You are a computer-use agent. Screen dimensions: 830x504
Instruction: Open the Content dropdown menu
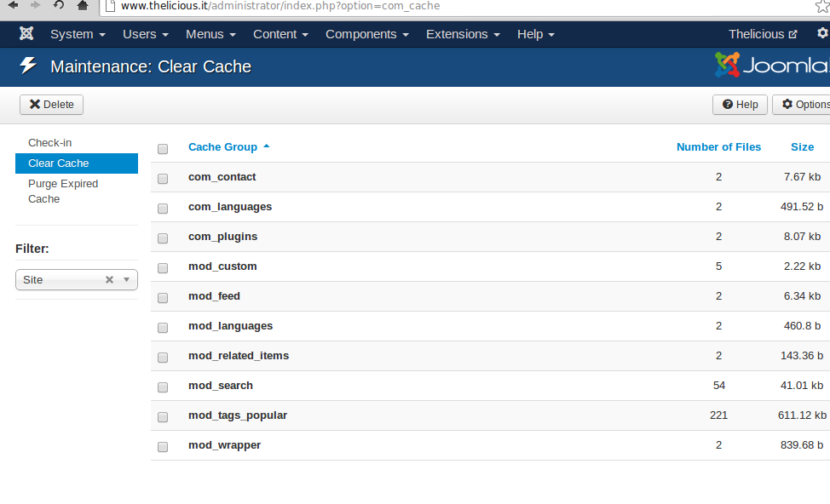click(x=280, y=34)
